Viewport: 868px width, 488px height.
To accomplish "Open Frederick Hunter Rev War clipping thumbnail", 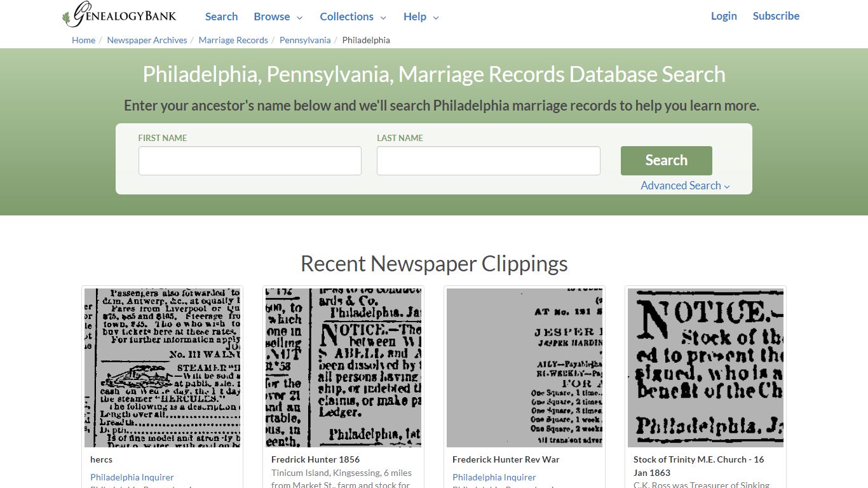I will point(524,368).
